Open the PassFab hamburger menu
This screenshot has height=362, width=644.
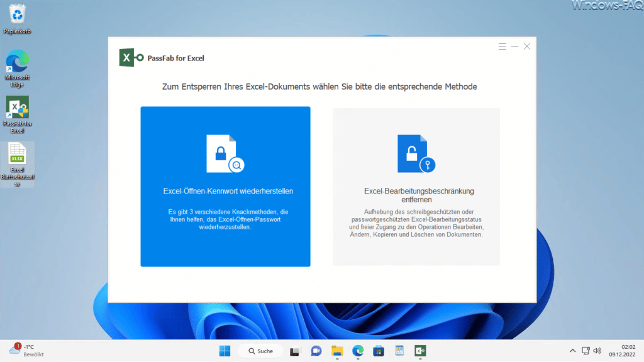point(502,47)
